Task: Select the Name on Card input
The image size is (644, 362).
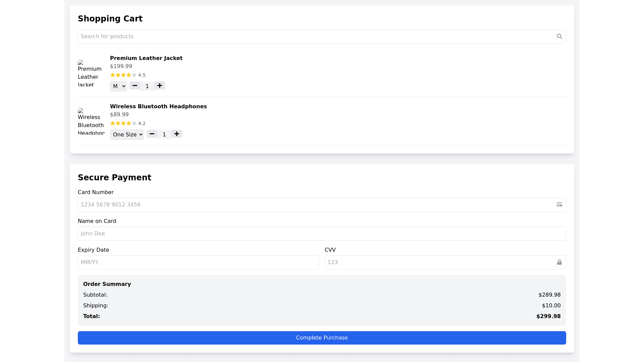Action: 322,234
